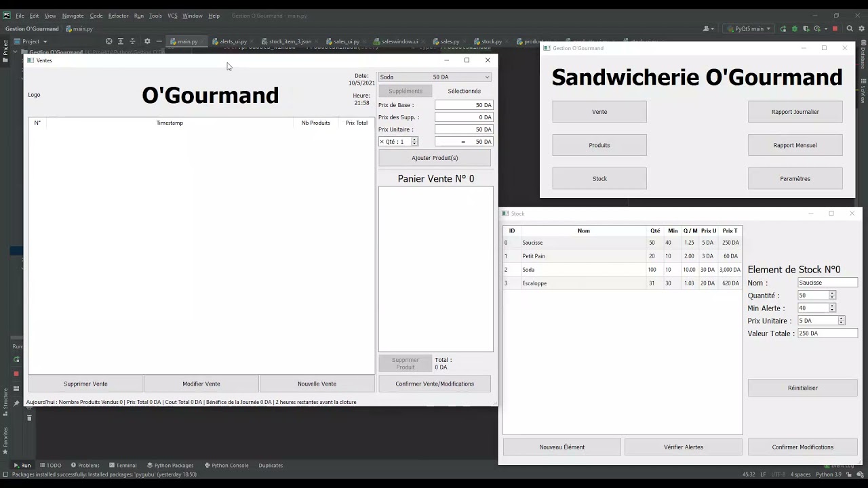This screenshot has width=868, height=488.
Task: Select the Escaloppe row in Stock table
Action: pyautogui.click(x=622, y=283)
